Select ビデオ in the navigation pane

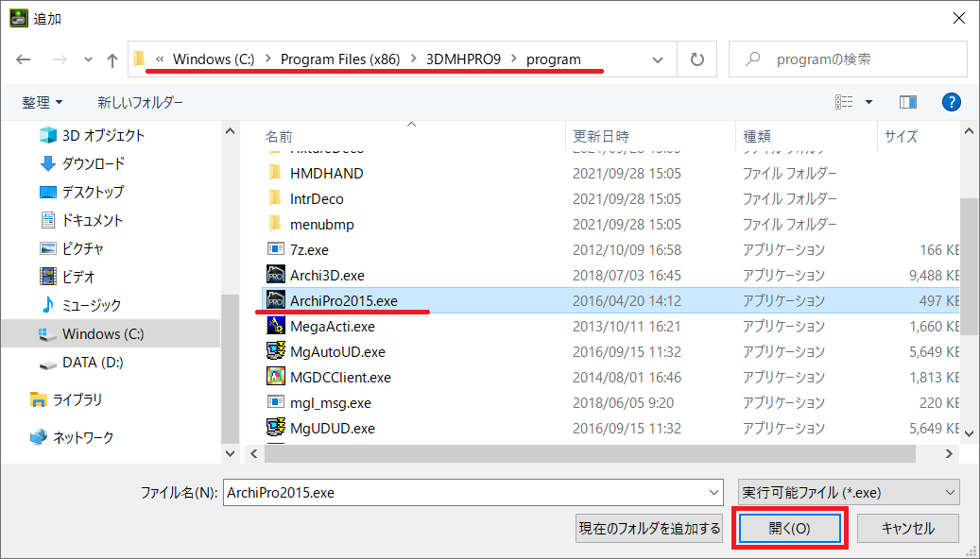click(67, 277)
